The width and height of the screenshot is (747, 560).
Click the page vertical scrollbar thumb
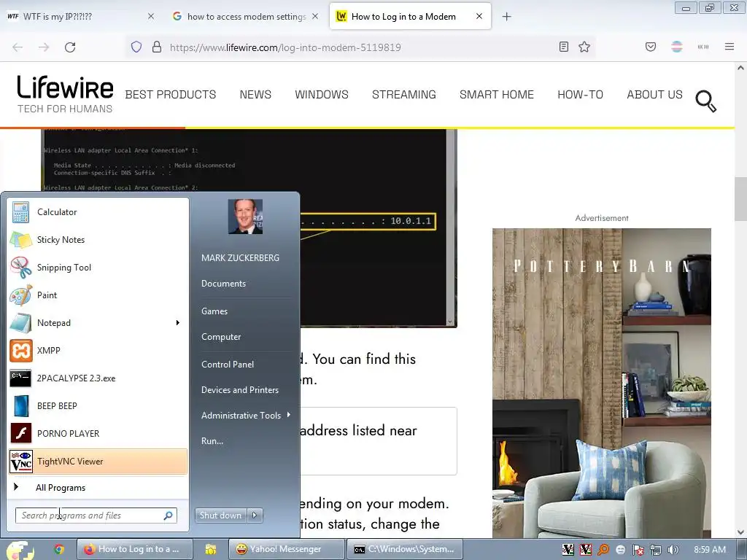coord(740,199)
